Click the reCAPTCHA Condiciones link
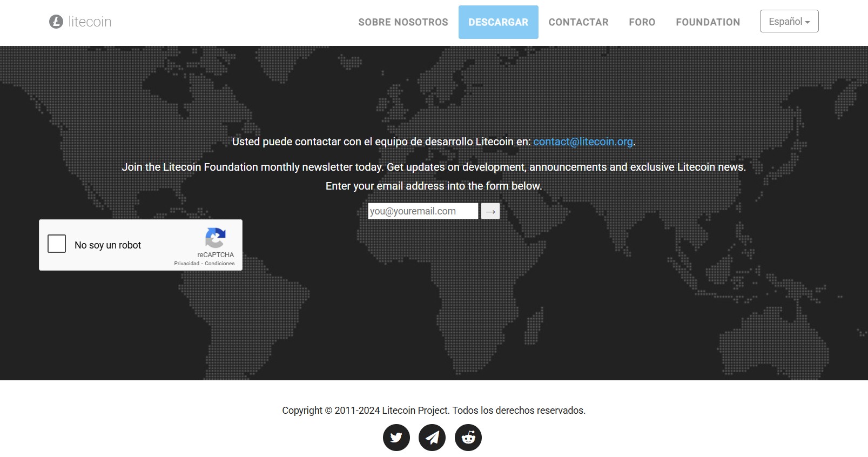 pyautogui.click(x=220, y=264)
